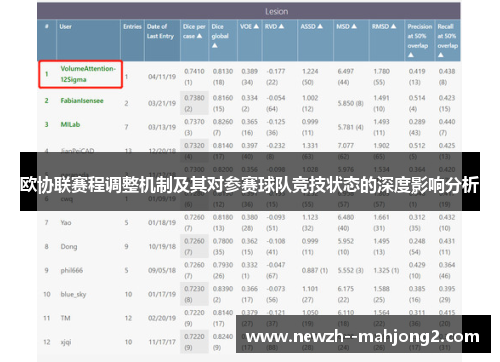Select date cell 03/13/19
The width and height of the screenshot is (500, 362).
(162, 127)
